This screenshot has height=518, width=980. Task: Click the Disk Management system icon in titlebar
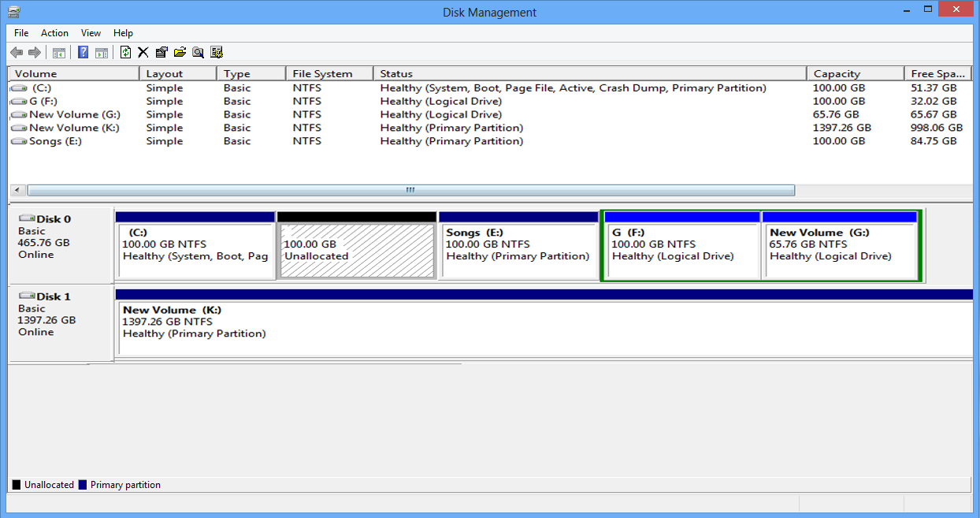point(13,12)
